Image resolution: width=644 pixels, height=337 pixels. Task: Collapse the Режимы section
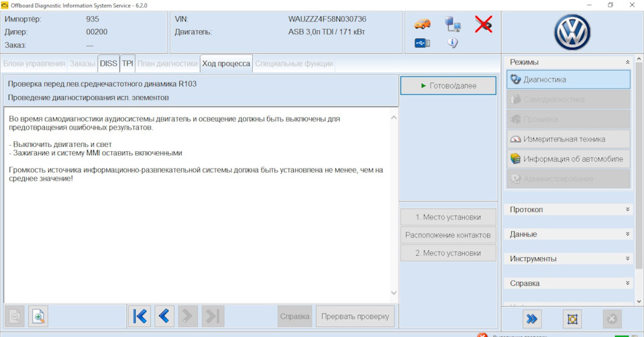click(628, 62)
